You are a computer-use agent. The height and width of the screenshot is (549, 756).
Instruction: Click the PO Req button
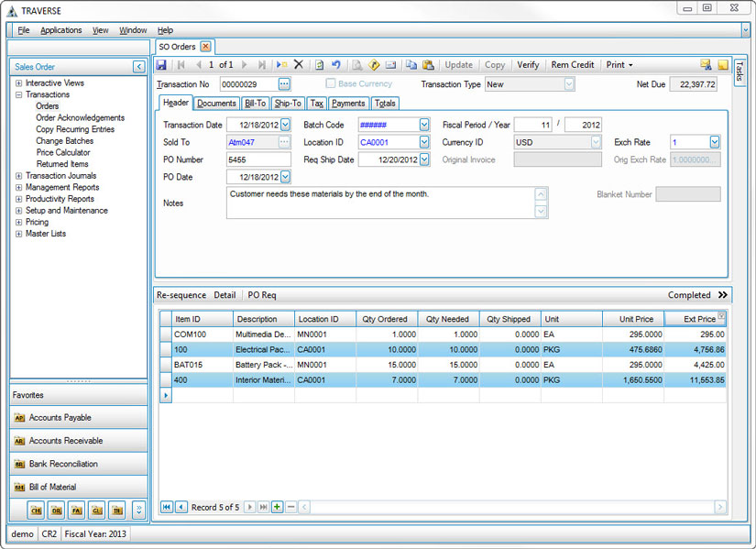coord(262,295)
